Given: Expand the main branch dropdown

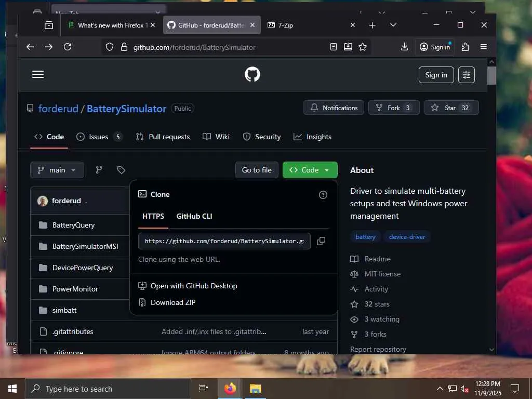Looking at the screenshot, I should tap(57, 170).
